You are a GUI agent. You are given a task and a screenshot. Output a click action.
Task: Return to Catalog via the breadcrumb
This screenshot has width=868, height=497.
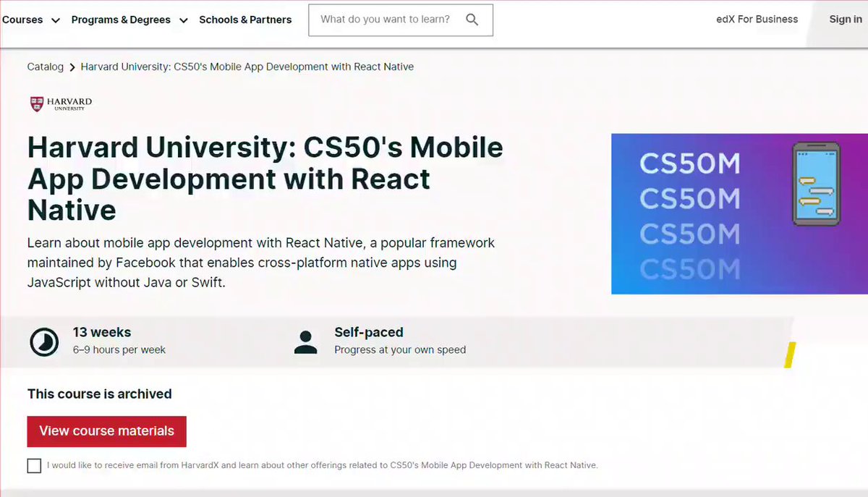click(46, 67)
